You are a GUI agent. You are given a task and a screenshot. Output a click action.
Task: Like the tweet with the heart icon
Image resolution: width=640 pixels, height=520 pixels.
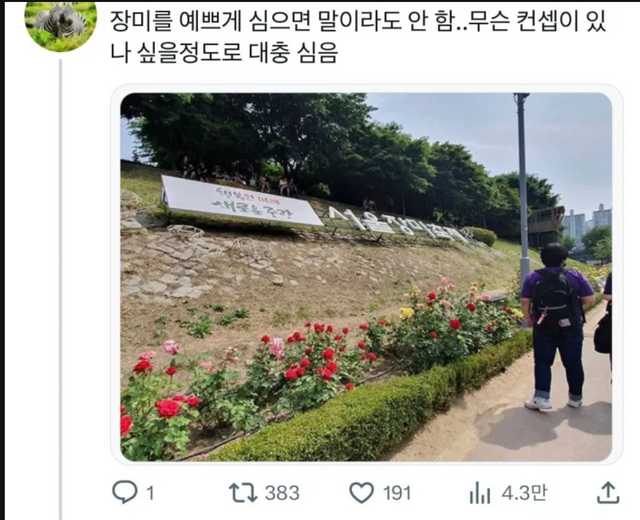pyautogui.click(x=362, y=493)
